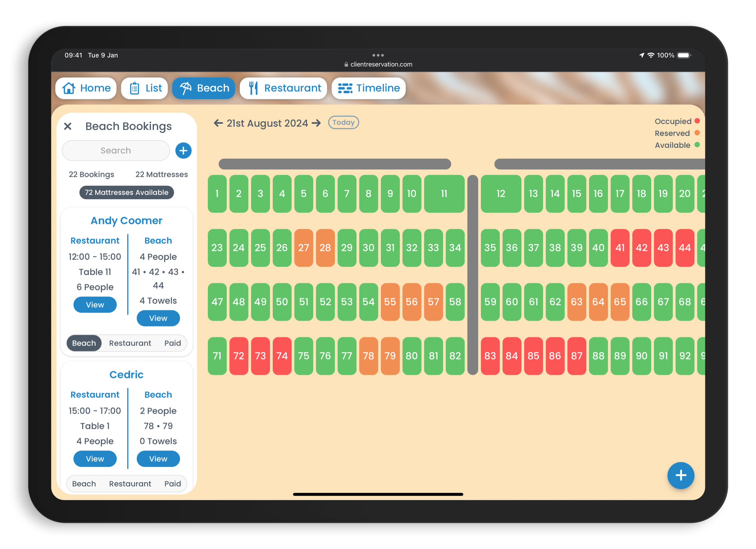
Task: Open the List clipboard icon
Action: coord(134,88)
